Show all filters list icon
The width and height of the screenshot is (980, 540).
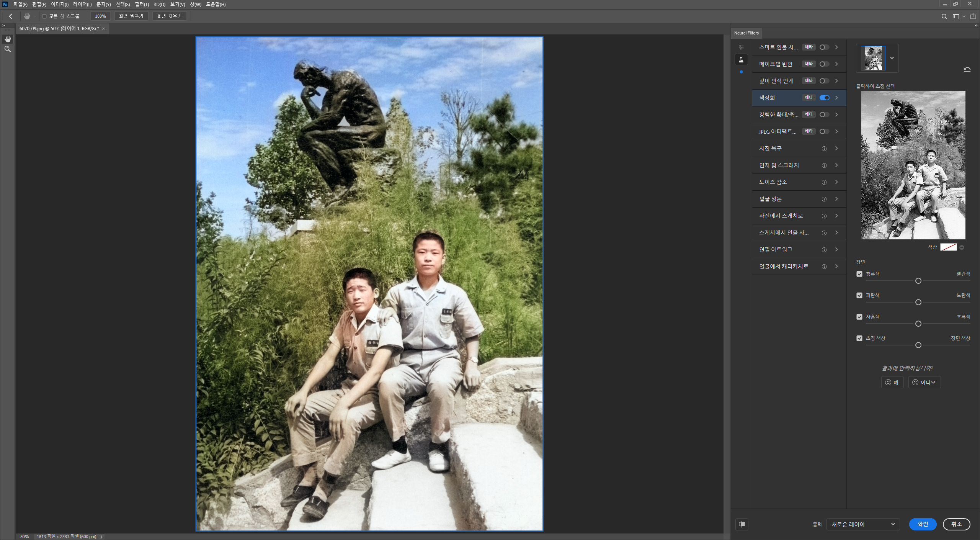[x=741, y=47]
